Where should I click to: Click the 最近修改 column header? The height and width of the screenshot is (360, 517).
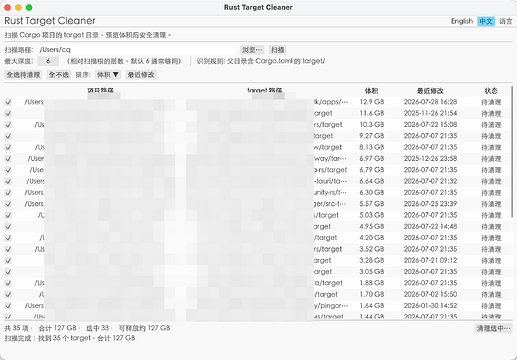(x=430, y=91)
